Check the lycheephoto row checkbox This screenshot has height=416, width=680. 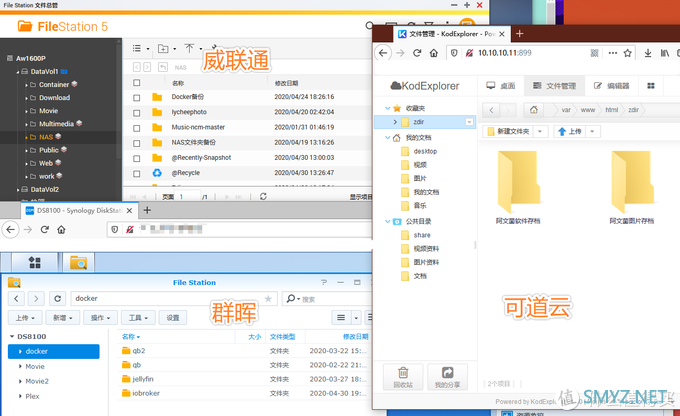click(x=137, y=112)
